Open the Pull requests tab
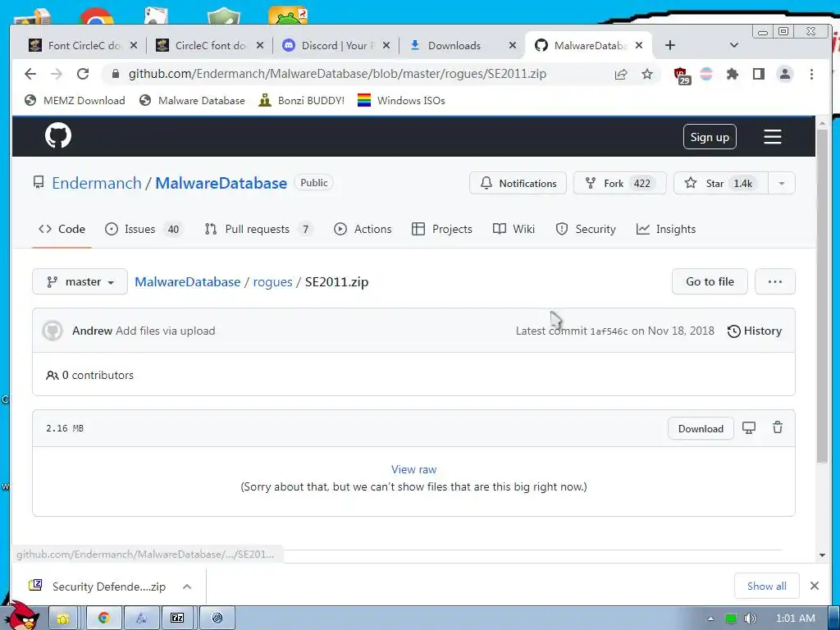 [x=258, y=230]
